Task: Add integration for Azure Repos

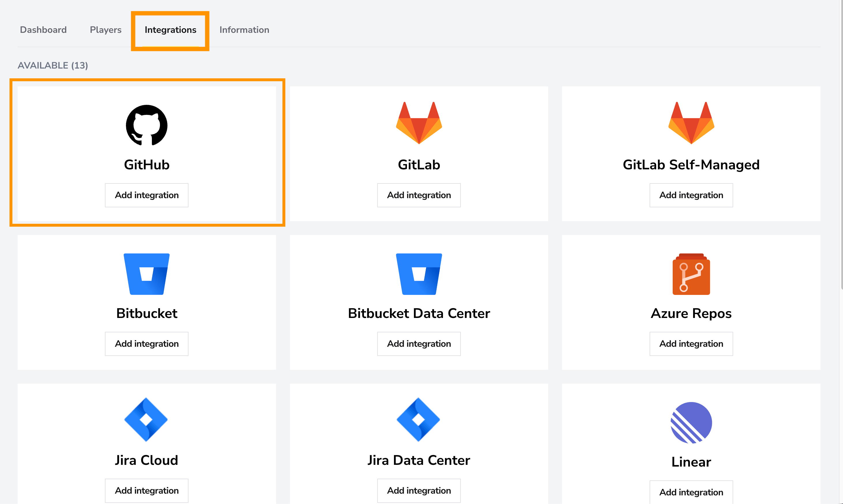Action: [691, 344]
